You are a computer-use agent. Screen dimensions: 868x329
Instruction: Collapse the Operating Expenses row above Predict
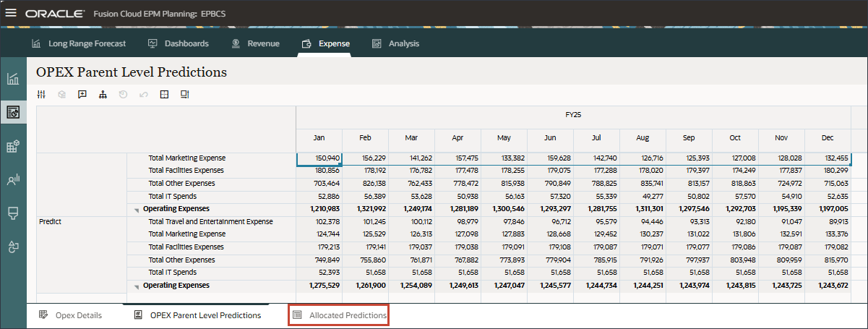point(137,210)
